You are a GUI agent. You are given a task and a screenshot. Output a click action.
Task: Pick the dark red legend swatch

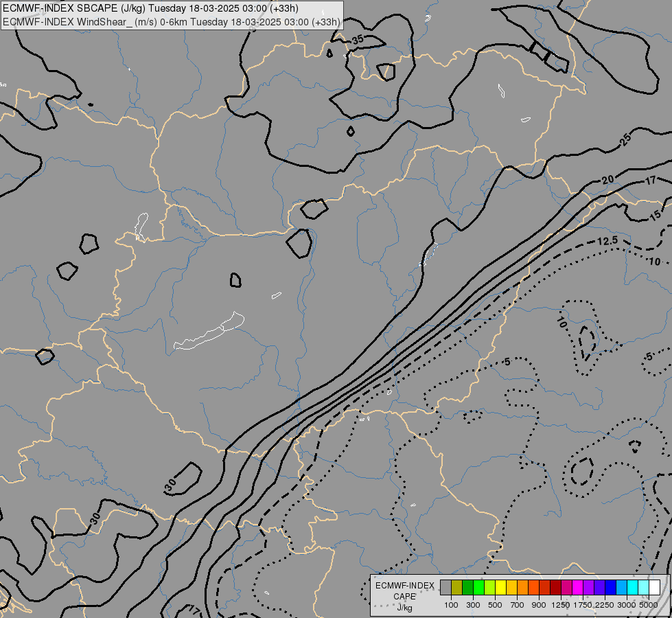[555, 587]
